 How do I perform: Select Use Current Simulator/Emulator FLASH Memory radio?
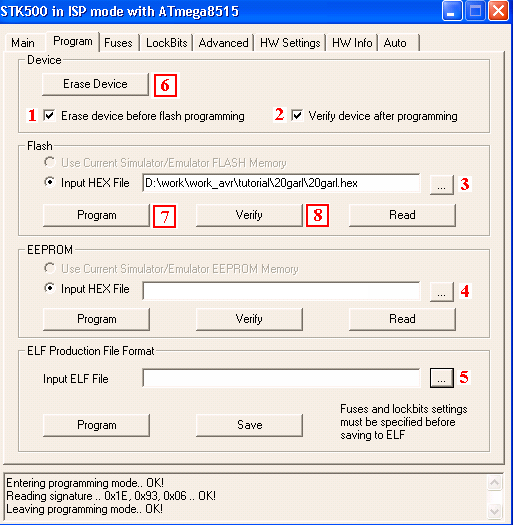coord(50,162)
